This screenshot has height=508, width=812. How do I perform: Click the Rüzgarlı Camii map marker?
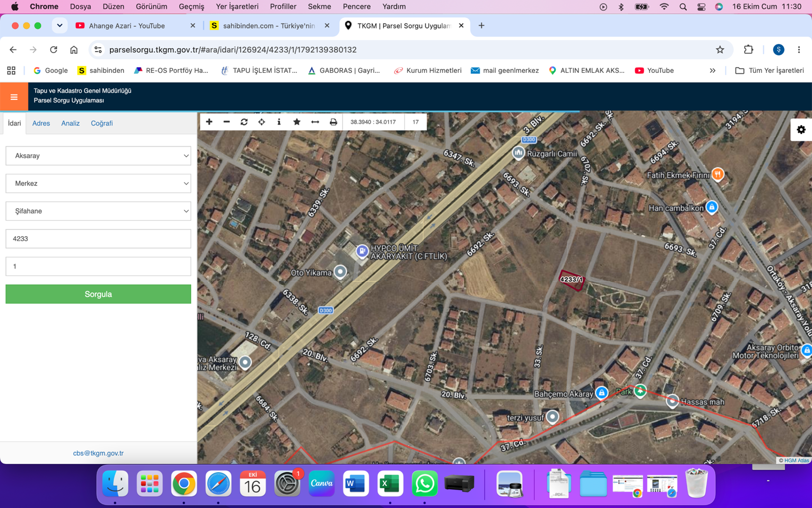(518, 153)
